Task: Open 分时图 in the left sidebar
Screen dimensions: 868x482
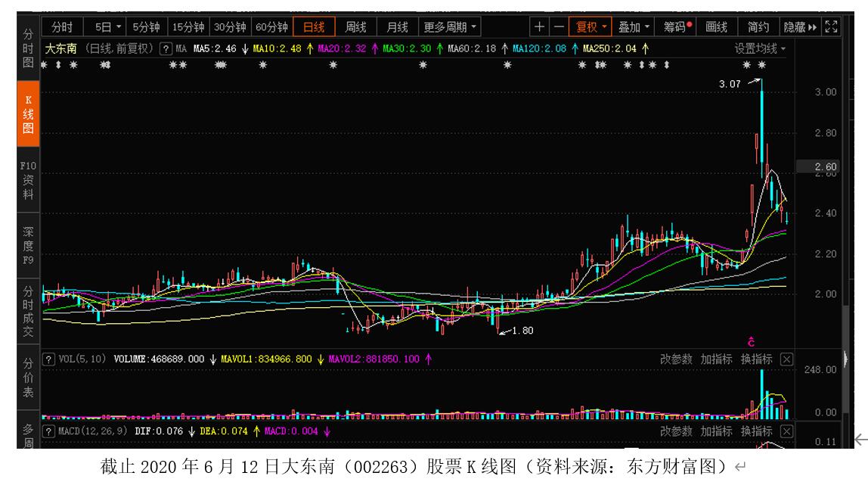Action: point(28,48)
